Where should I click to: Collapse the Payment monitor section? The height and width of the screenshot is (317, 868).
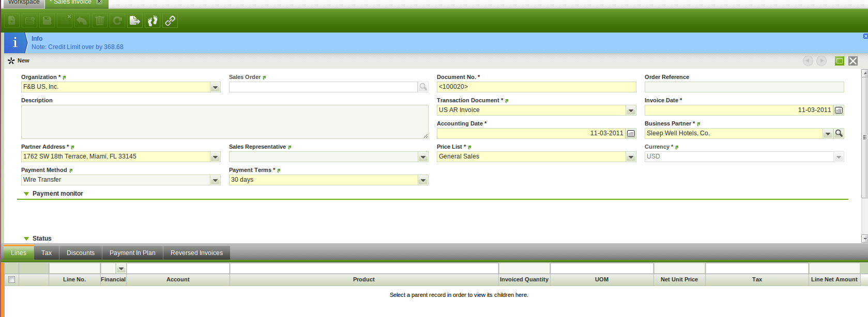click(26, 194)
